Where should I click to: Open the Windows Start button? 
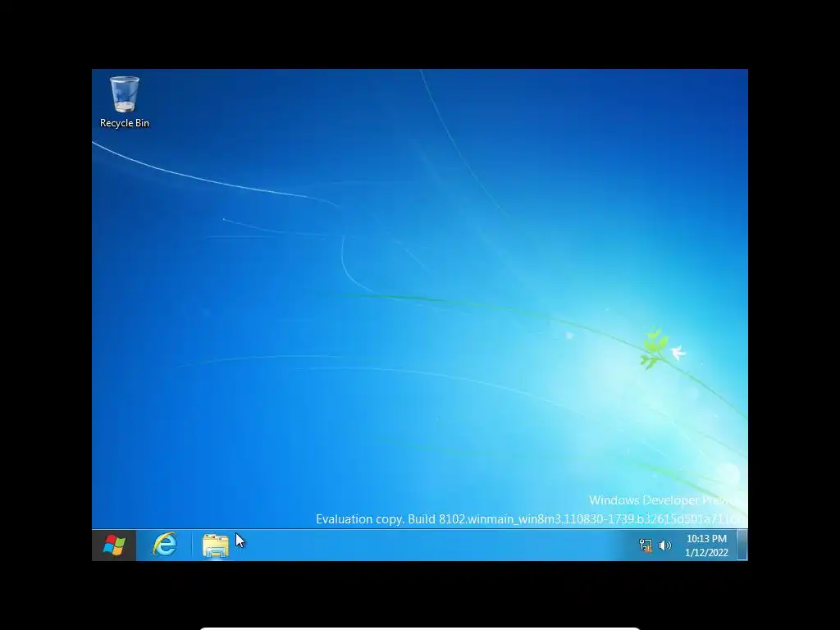[114, 546]
